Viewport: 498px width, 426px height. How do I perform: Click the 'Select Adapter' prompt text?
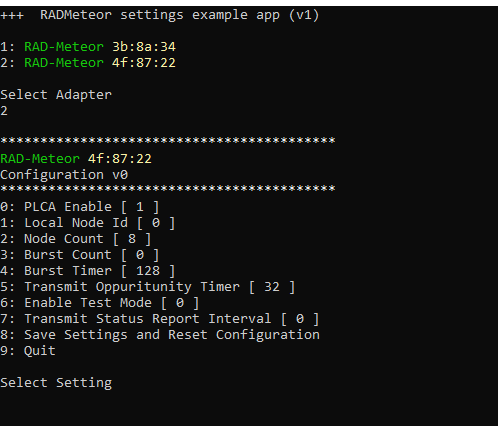point(56,95)
